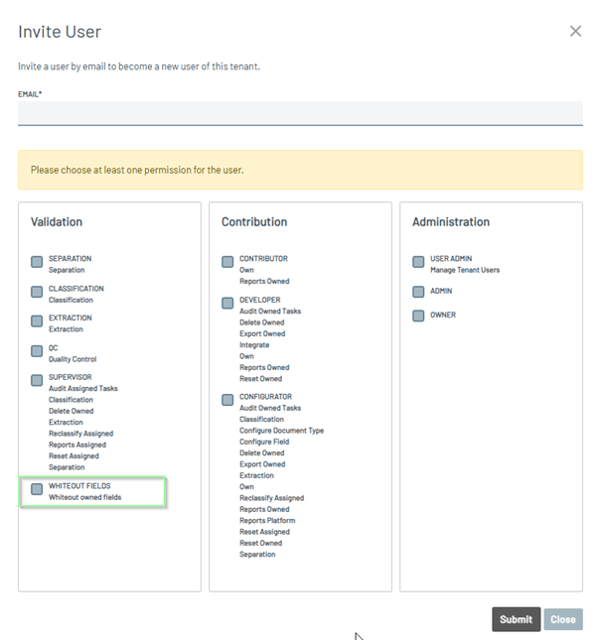601x640 pixels.
Task: Check the User Admin checkbox
Action: [419, 262]
